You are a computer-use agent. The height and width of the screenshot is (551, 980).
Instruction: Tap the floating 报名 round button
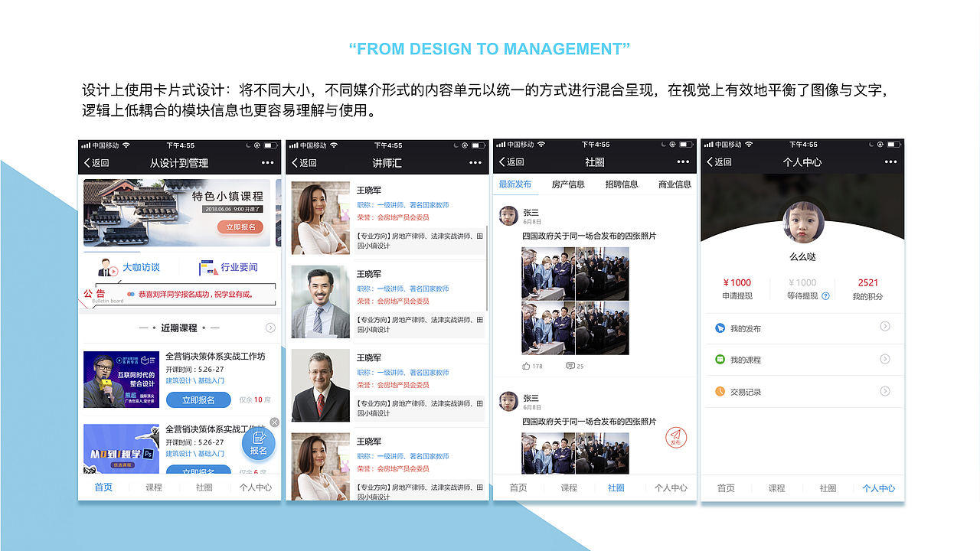[x=259, y=445]
